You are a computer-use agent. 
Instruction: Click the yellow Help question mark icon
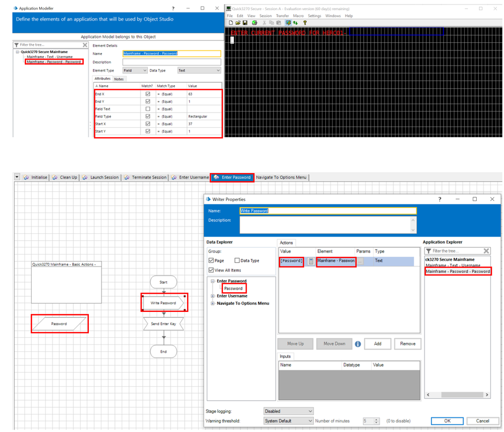pos(305,23)
